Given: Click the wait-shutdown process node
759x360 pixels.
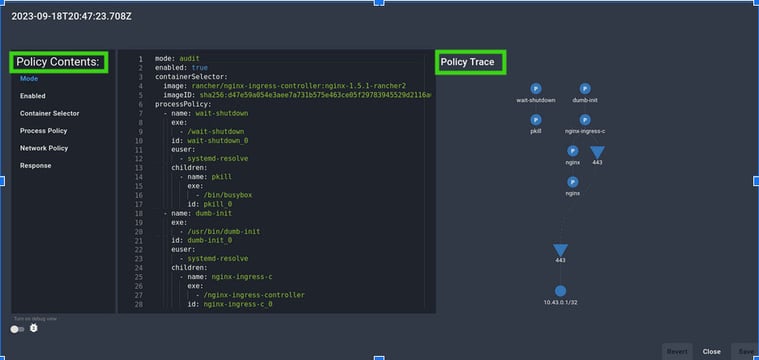Looking at the screenshot, I should pos(535,89).
